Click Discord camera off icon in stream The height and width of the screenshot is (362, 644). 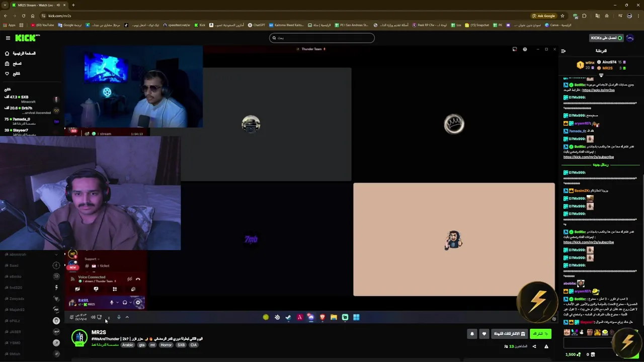pyautogui.click(x=77, y=289)
